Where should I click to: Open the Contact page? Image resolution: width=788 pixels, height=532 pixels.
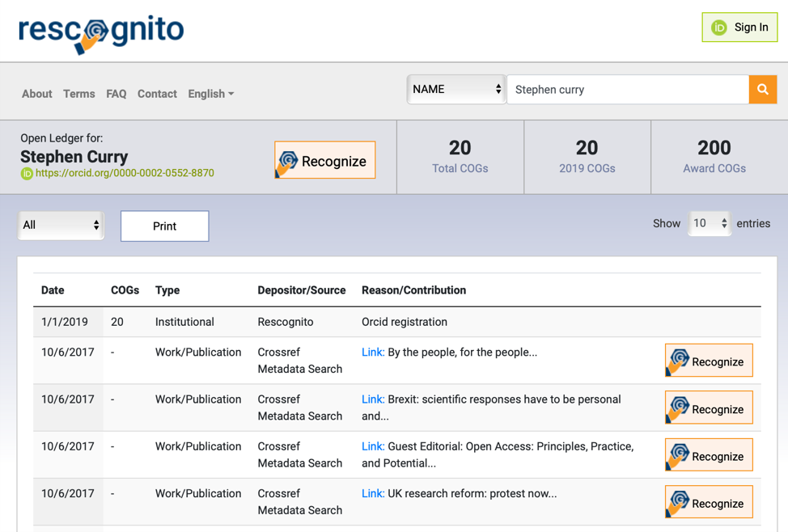coord(157,94)
